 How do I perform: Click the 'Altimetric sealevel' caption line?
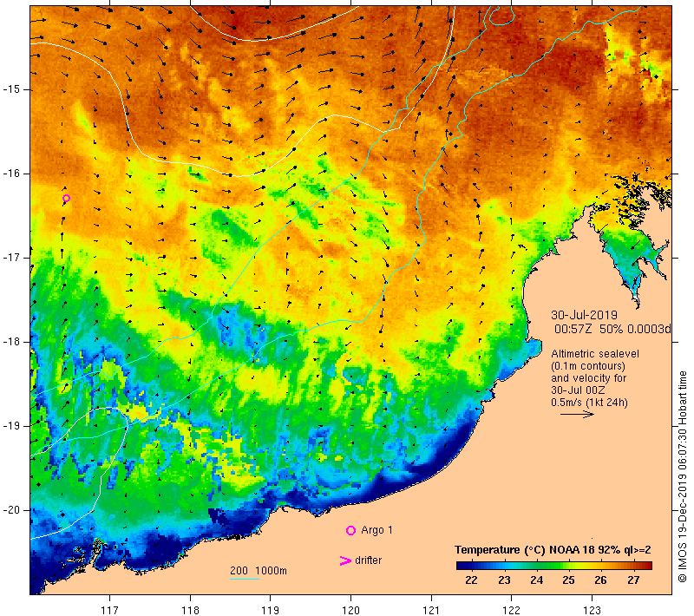pos(595,354)
